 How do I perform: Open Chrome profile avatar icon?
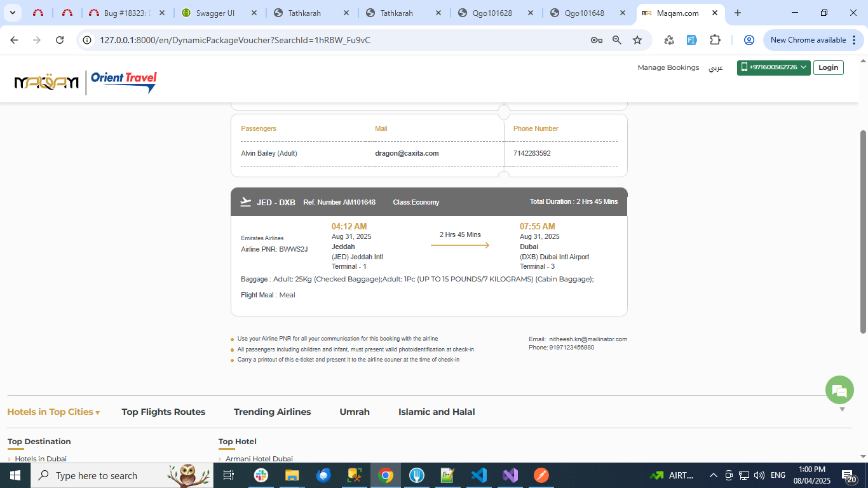tap(749, 40)
